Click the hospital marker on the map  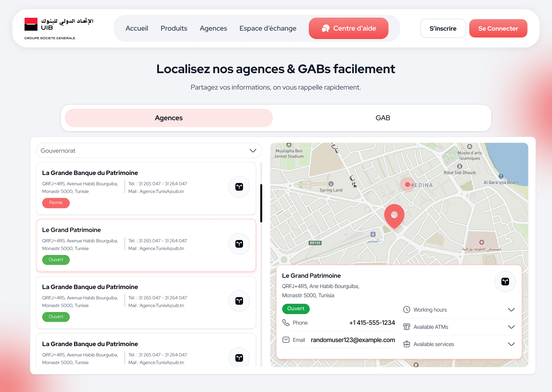[x=481, y=242]
